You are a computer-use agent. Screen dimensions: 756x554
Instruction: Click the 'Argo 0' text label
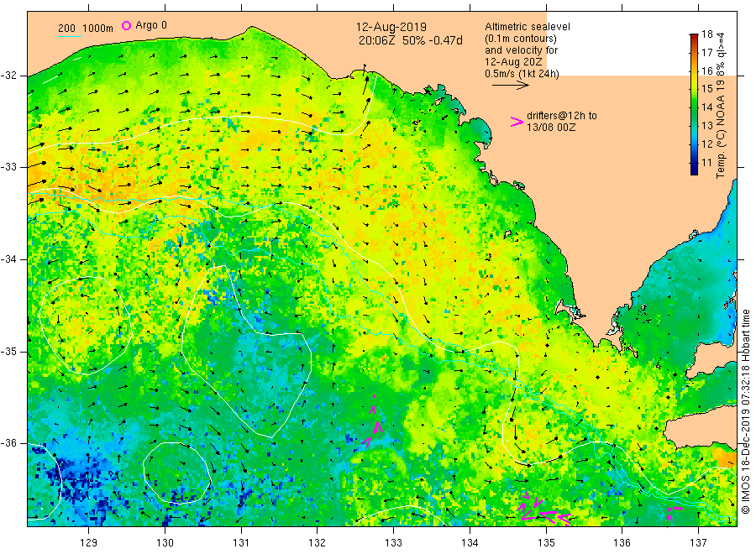[x=151, y=25]
